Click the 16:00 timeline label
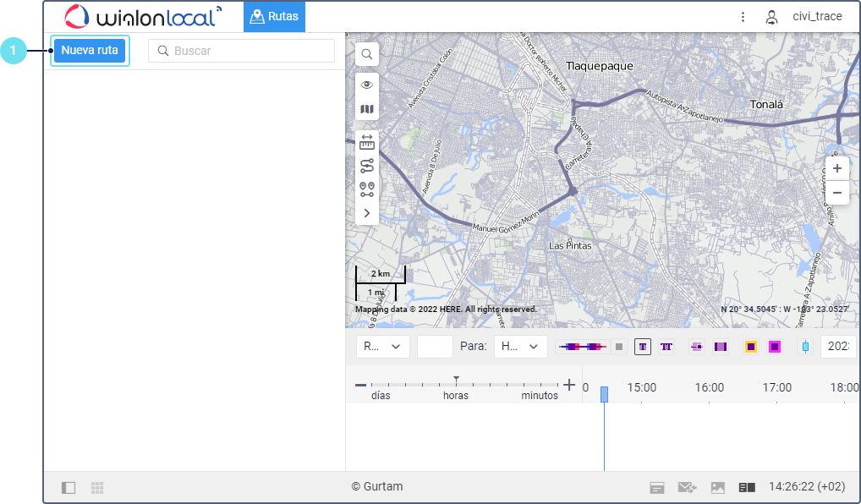Viewport: 861px width, 504px height. [709, 387]
